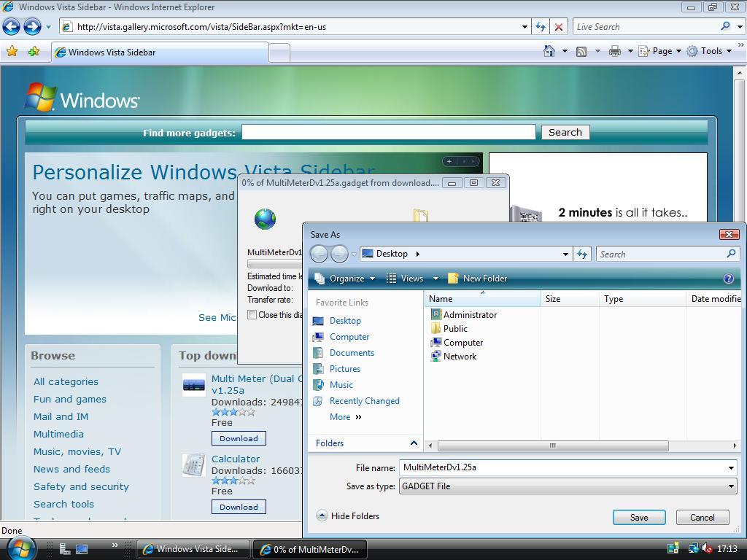
Task: Show desktop from the quick launch
Action: pos(82,549)
